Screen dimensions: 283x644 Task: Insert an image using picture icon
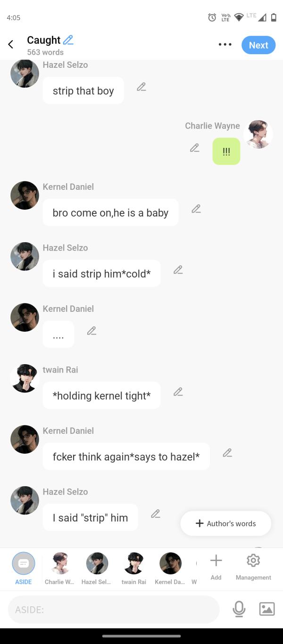[x=267, y=609]
